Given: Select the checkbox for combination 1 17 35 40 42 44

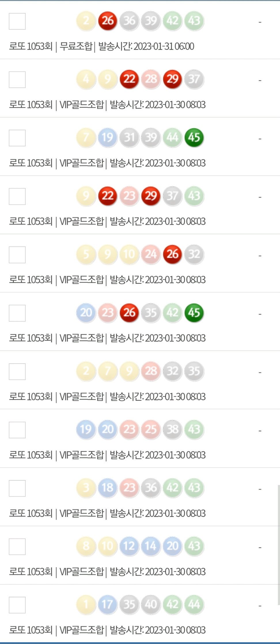Looking at the screenshot, I should click(17, 605).
